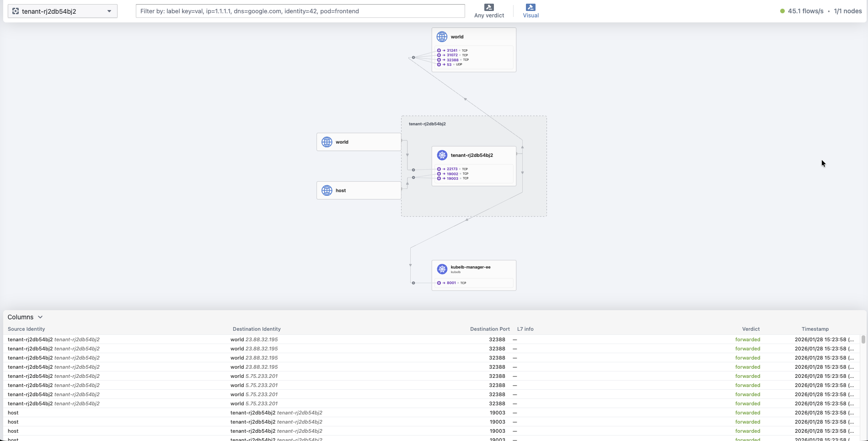The height and width of the screenshot is (441, 868).
Task: Click the Filter by input field
Action: click(x=300, y=11)
